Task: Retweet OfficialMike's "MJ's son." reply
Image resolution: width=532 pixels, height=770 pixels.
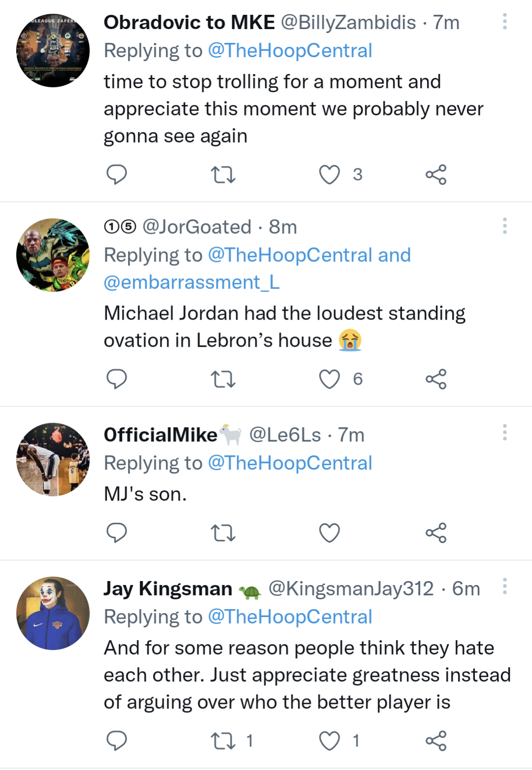Action: tap(223, 533)
